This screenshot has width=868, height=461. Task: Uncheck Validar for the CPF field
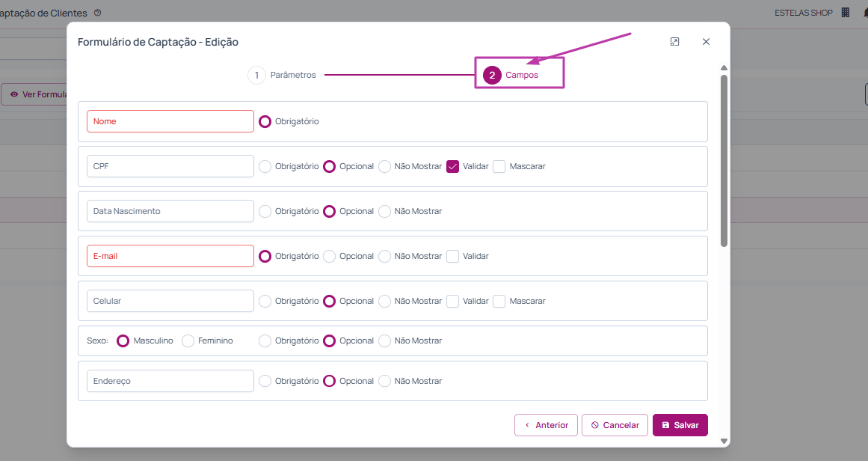click(x=453, y=166)
